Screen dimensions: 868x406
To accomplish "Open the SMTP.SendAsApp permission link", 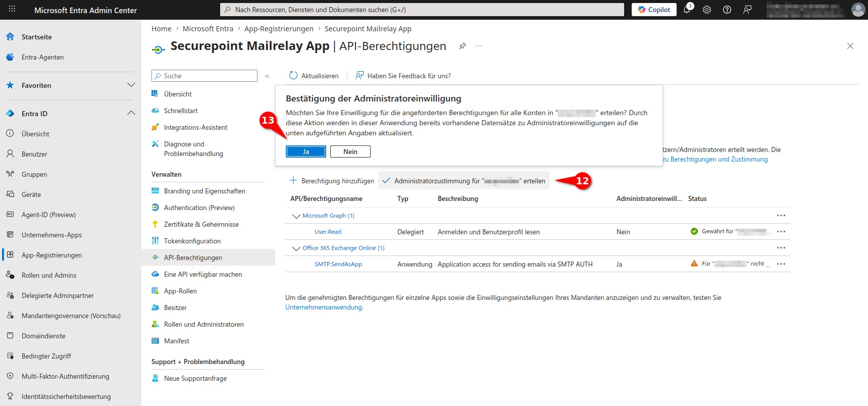I will pyautogui.click(x=338, y=264).
